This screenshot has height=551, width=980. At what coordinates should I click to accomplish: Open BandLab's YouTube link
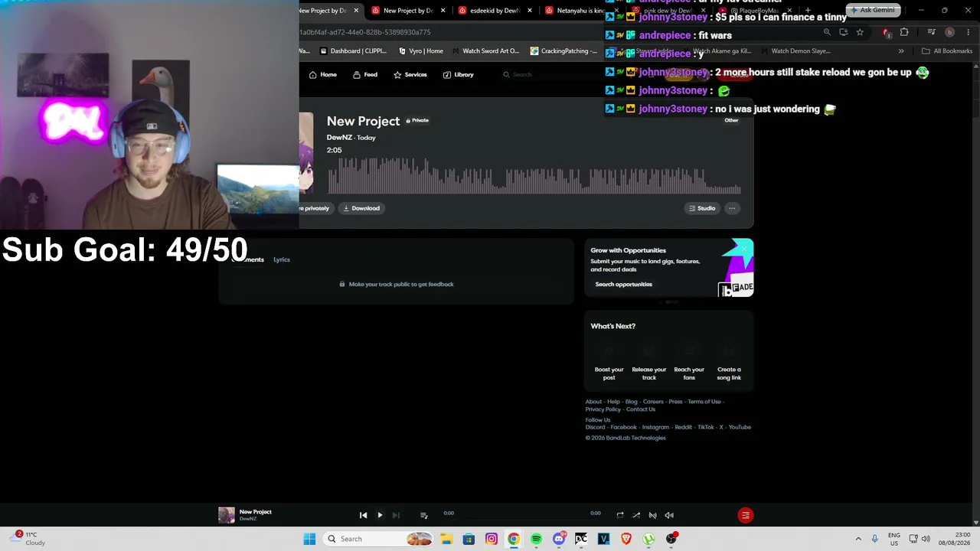click(x=740, y=427)
